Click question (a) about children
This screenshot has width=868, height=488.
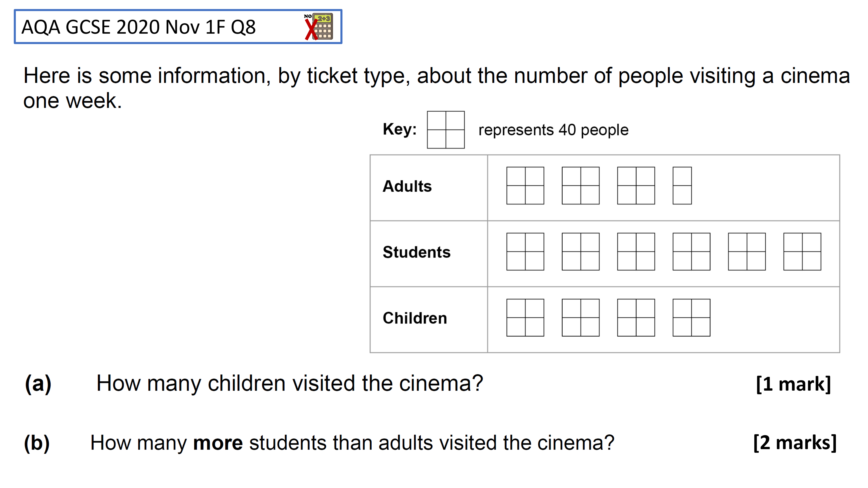point(289,384)
